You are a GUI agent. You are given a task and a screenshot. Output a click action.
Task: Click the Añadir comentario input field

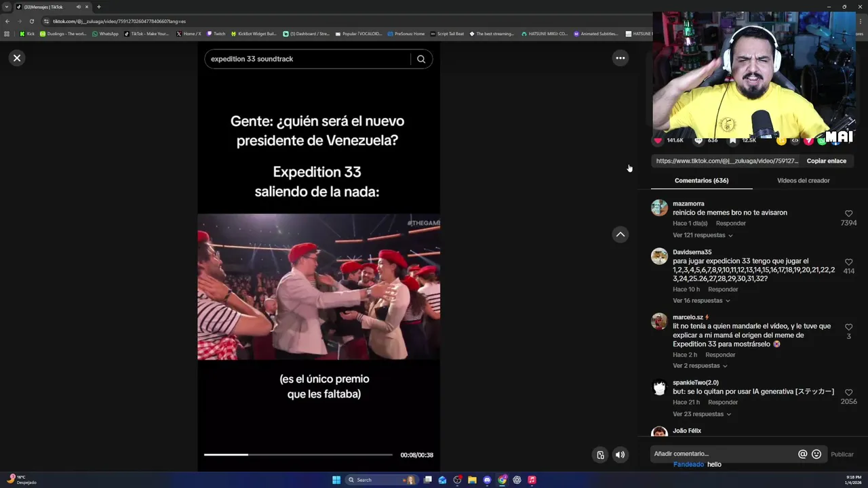722,454
